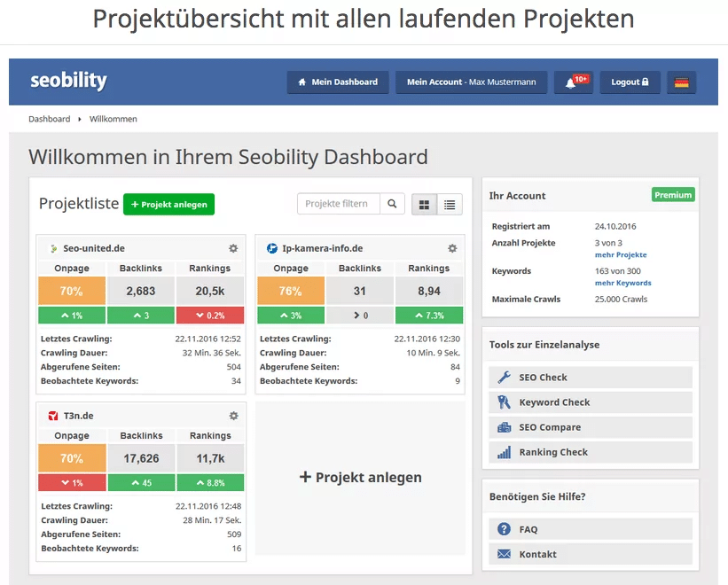
Task: Click T3n.de Abgerufene Seiten value 509
Action: click(234, 534)
